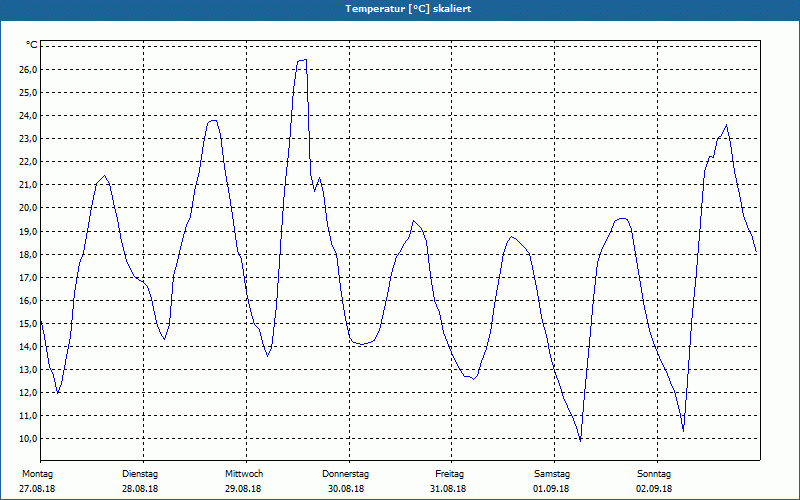
Task: Click the date 02.09.18
Action: tap(654, 488)
